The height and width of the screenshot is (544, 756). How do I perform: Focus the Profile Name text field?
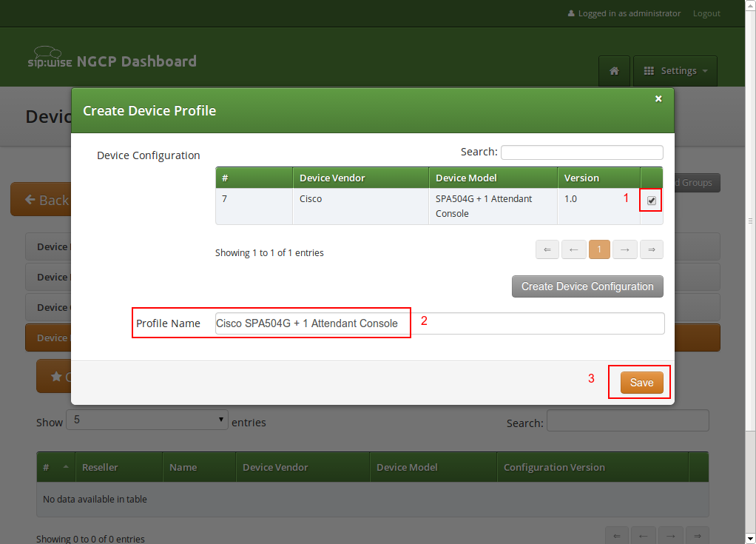pos(439,323)
